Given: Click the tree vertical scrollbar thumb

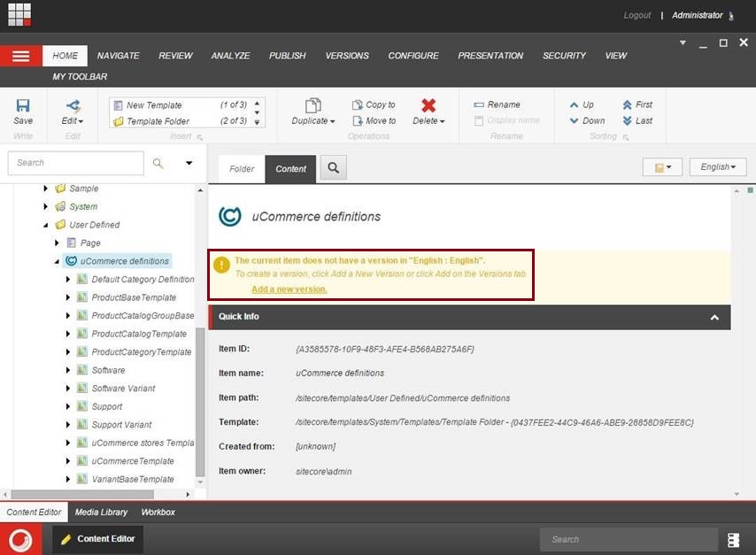Looking at the screenshot, I should tap(200, 401).
